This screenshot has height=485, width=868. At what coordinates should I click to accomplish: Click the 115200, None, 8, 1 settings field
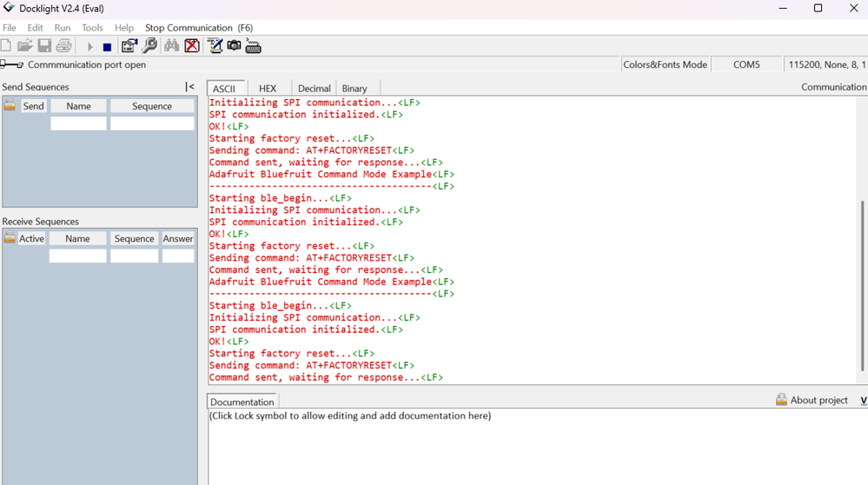(x=826, y=64)
